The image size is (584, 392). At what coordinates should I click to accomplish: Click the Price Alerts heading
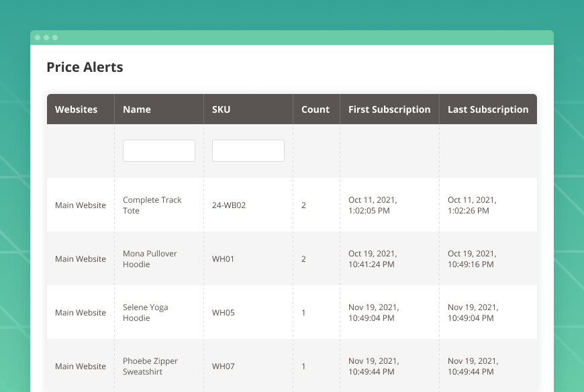(84, 67)
